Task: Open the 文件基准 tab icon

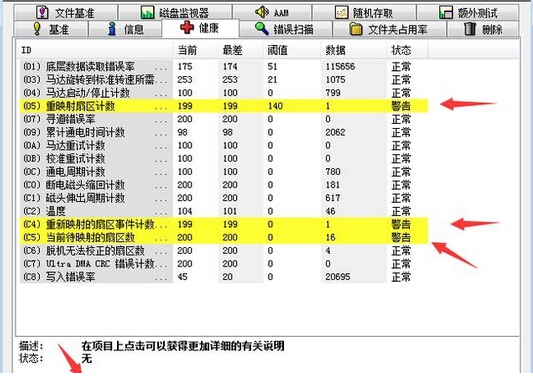Action: coord(42,13)
